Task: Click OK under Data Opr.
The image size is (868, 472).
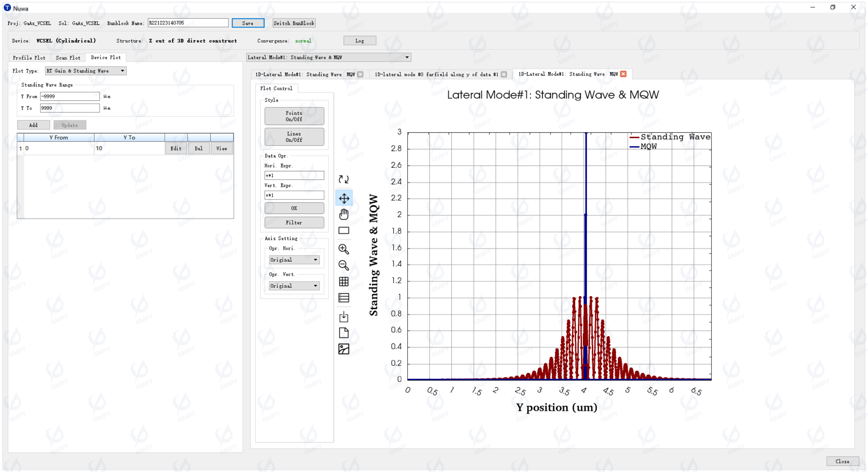Action: (294, 208)
